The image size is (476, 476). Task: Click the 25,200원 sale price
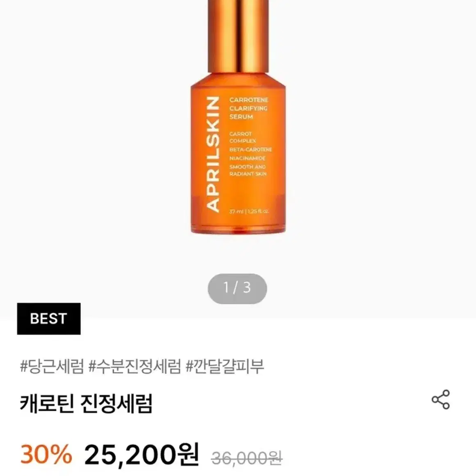pyautogui.click(x=141, y=454)
